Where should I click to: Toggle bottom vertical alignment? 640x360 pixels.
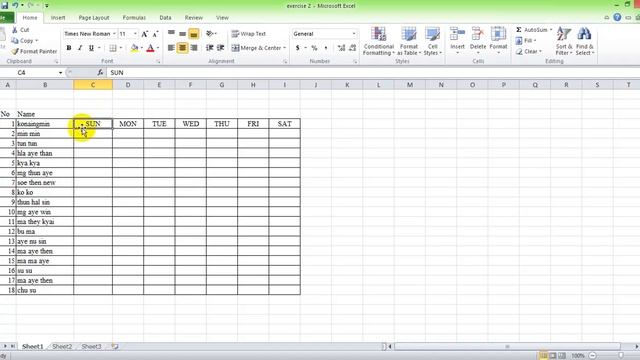(194, 34)
